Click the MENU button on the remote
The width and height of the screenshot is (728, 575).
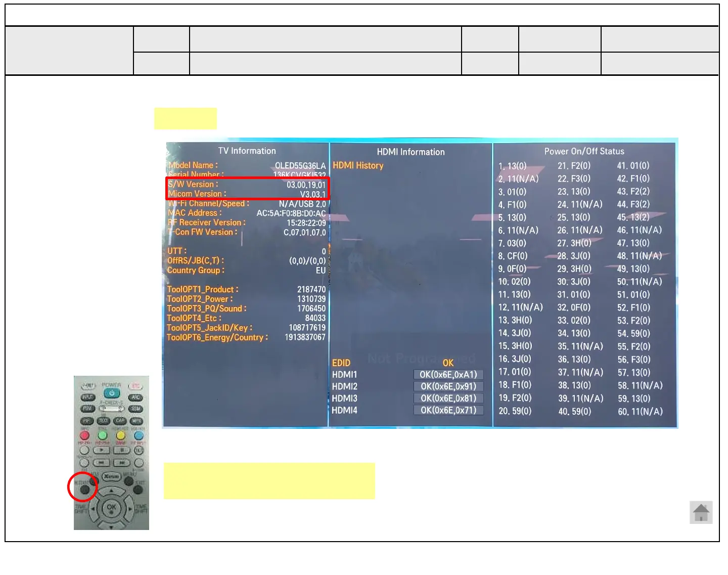click(128, 481)
